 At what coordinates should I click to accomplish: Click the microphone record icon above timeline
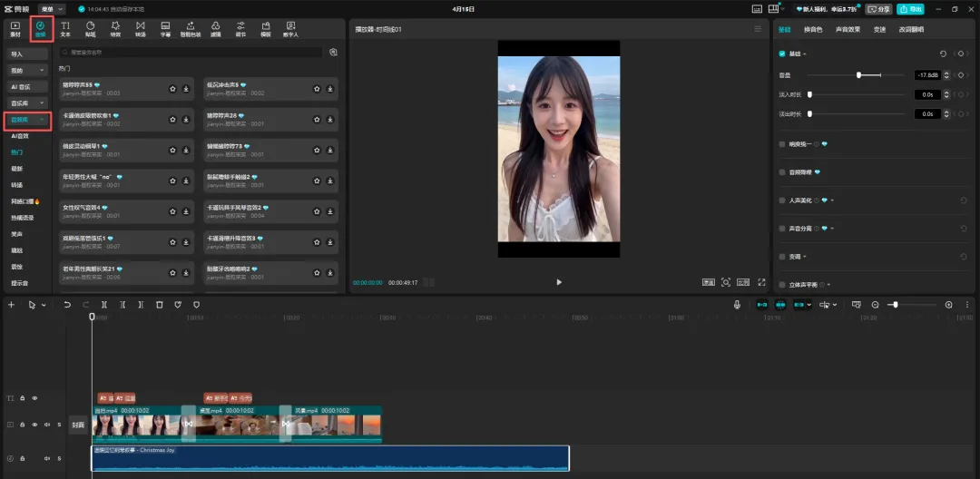pos(737,305)
